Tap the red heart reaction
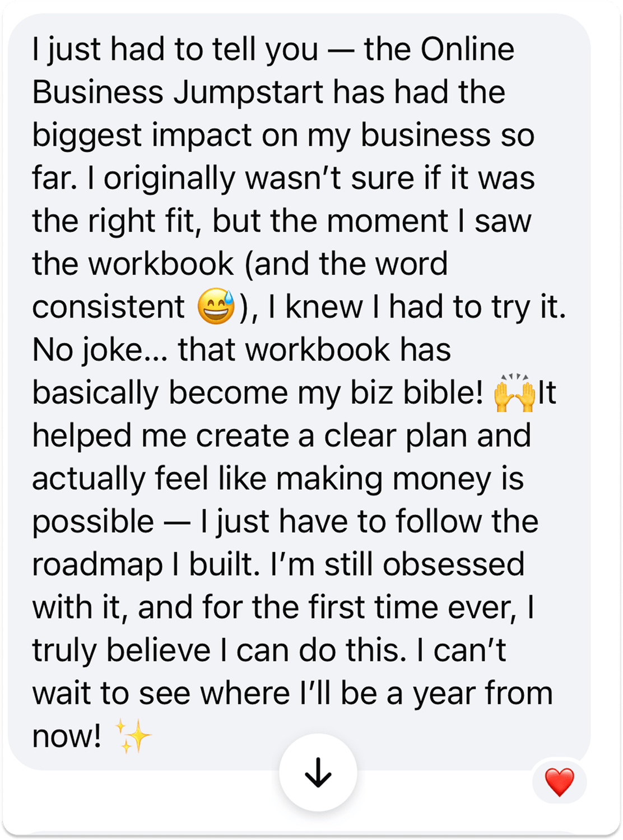The width and height of the screenshot is (623, 840). [559, 782]
